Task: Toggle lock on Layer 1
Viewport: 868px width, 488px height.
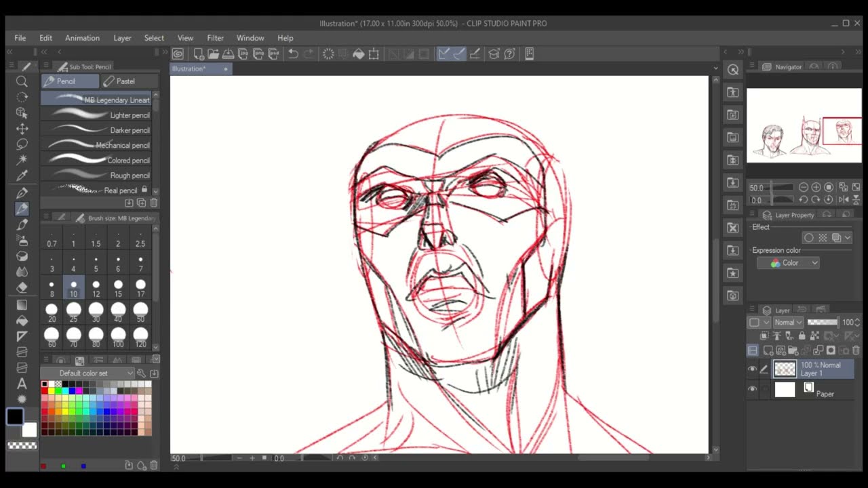Action: tap(802, 335)
